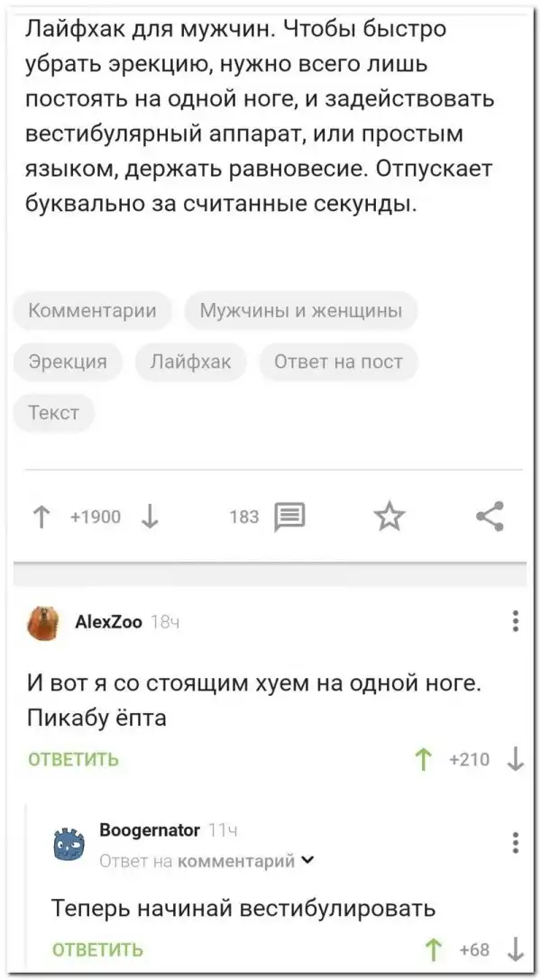Screen dimensions: 541x980
Task: Downvote Boogernator's reply
Action: click(x=515, y=948)
